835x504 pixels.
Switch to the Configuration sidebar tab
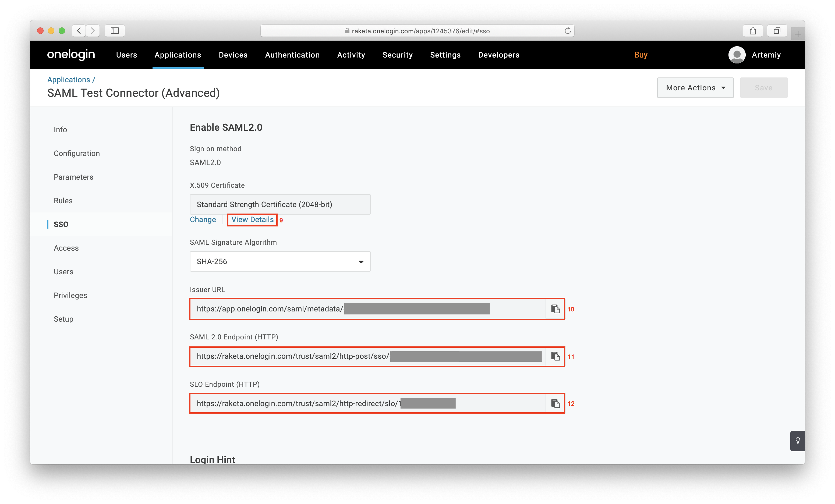tap(77, 154)
